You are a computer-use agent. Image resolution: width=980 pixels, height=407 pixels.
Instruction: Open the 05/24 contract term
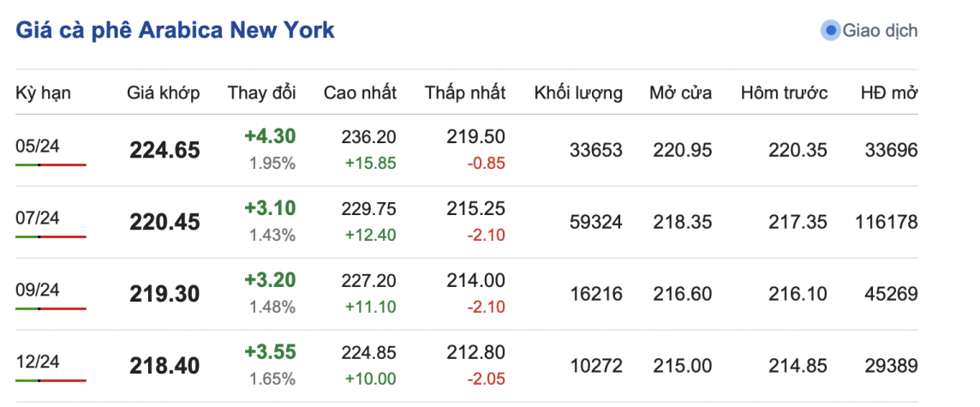pos(38,146)
